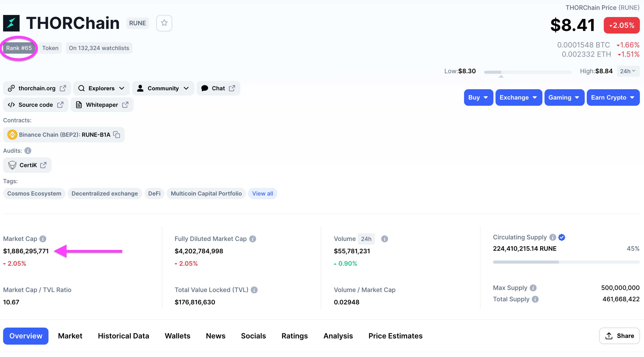Click the 0.02948 volume ratio value
This screenshot has height=357, width=644.
tap(346, 302)
